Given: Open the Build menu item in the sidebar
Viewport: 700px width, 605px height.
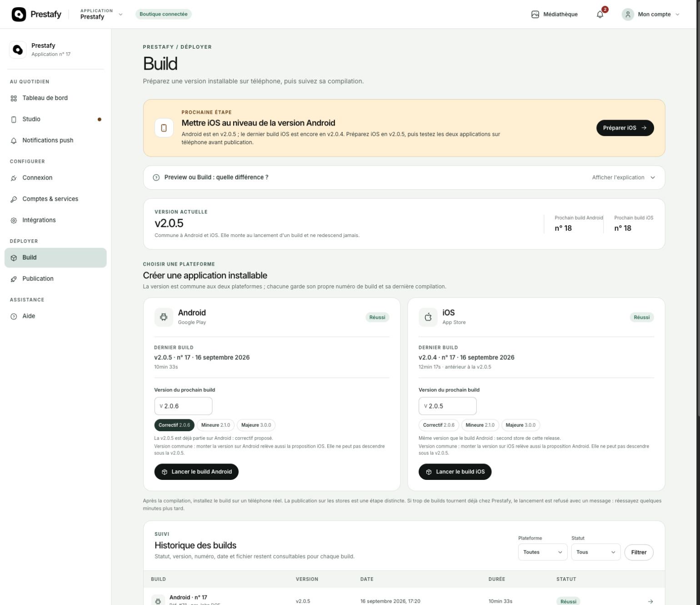Looking at the screenshot, I should click(55, 257).
